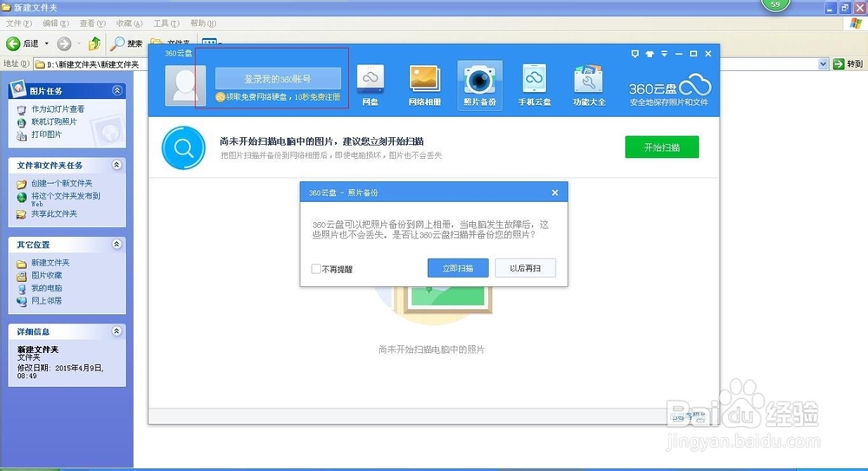Click the blue magnifier scan icon
The width and height of the screenshot is (868, 471).
point(183,147)
